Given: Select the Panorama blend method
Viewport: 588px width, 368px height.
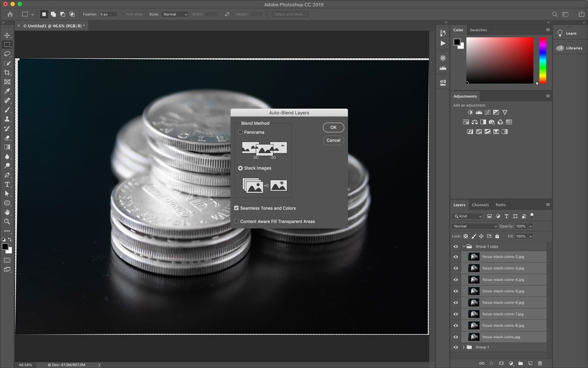Looking at the screenshot, I should (240, 132).
